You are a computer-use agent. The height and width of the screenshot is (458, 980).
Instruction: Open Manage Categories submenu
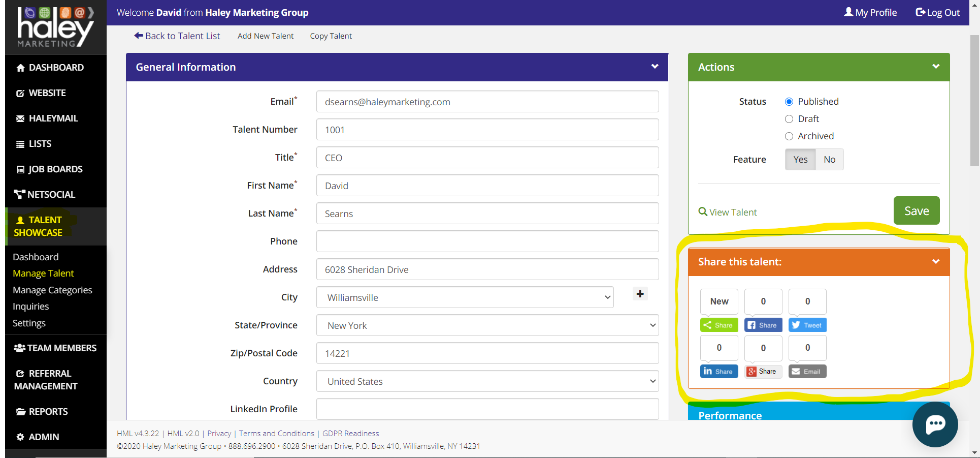52,290
